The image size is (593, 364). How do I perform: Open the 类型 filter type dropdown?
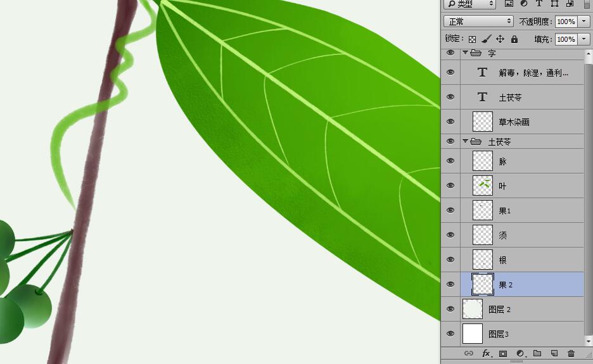click(x=471, y=3)
